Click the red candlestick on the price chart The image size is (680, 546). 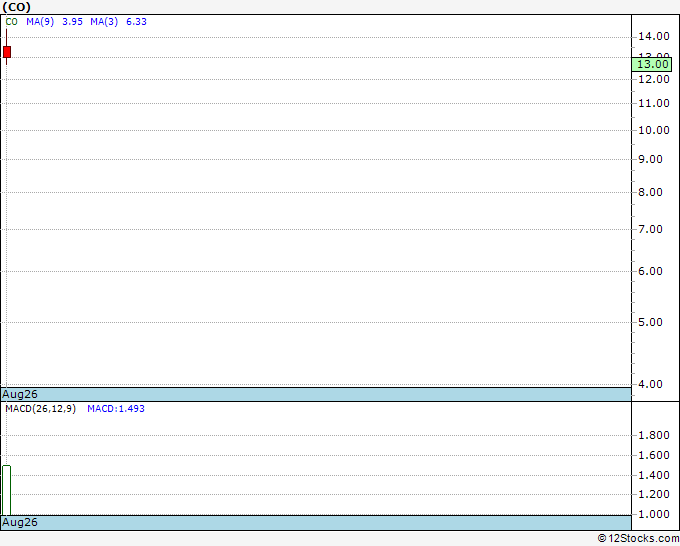point(7,52)
